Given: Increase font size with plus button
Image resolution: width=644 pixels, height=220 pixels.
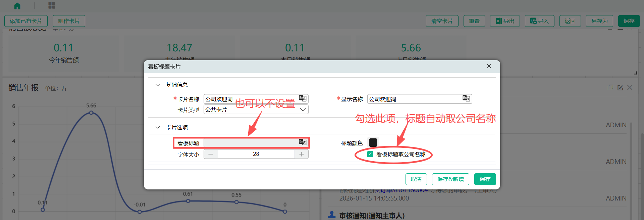Looking at the screenshot, I should 302,154.
